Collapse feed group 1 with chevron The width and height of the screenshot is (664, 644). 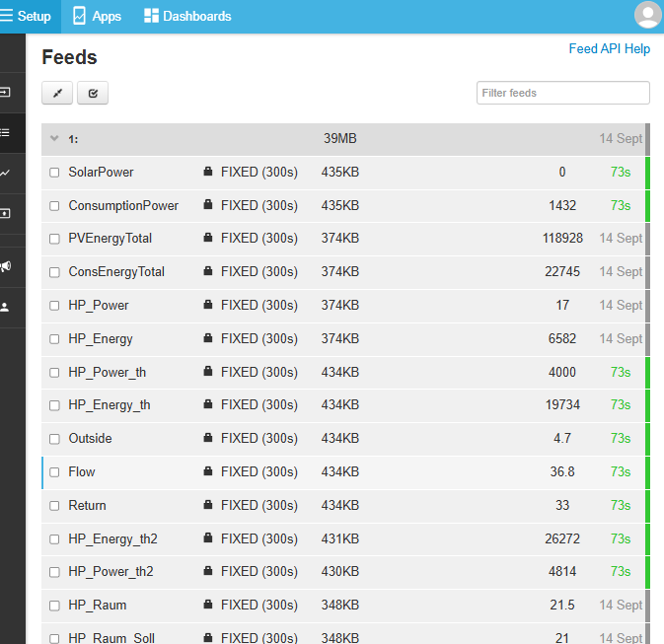[55, 139]
